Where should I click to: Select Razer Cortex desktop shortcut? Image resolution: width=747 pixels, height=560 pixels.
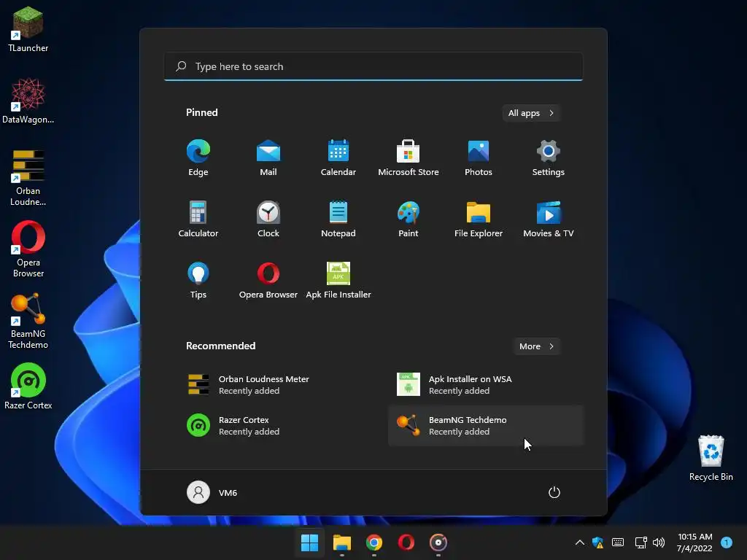pyautogui.click(x=28, y=386)
